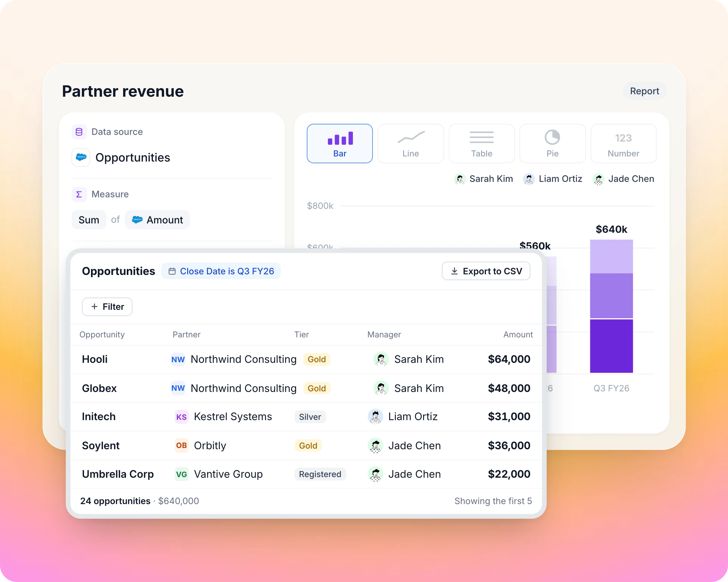
Task: Click the OB badge for Orbitly
Action: pos(181,445)
